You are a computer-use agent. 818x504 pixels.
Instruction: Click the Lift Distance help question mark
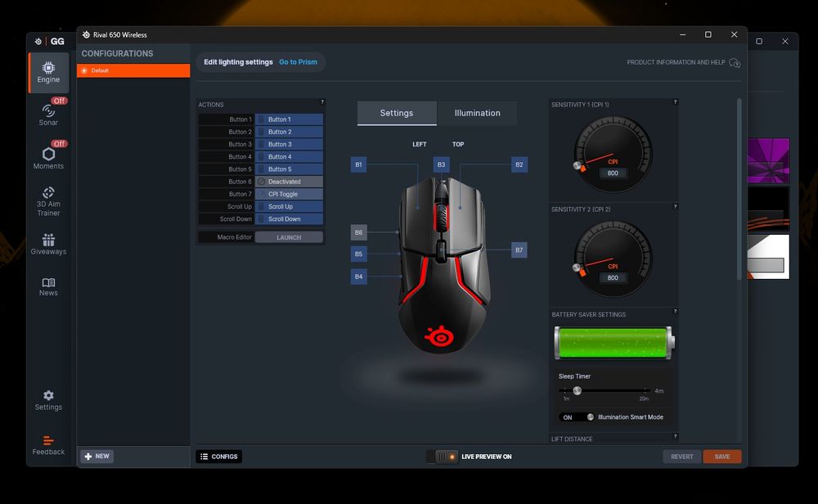pyautogui.click(x=675, y=436)
